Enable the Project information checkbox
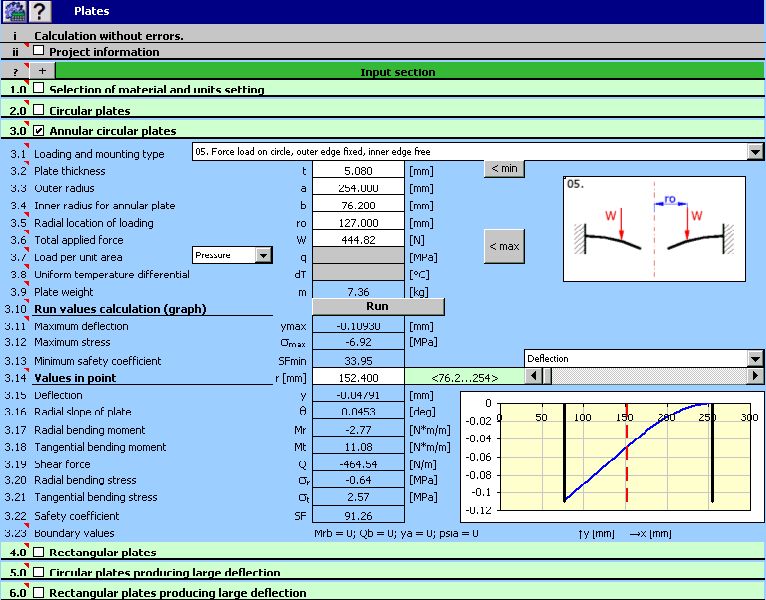 click(39, 51)
